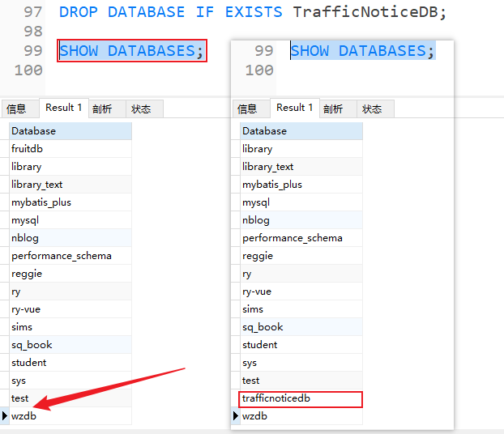
Task: Select sys row in right result
Action: click(301, 363)
